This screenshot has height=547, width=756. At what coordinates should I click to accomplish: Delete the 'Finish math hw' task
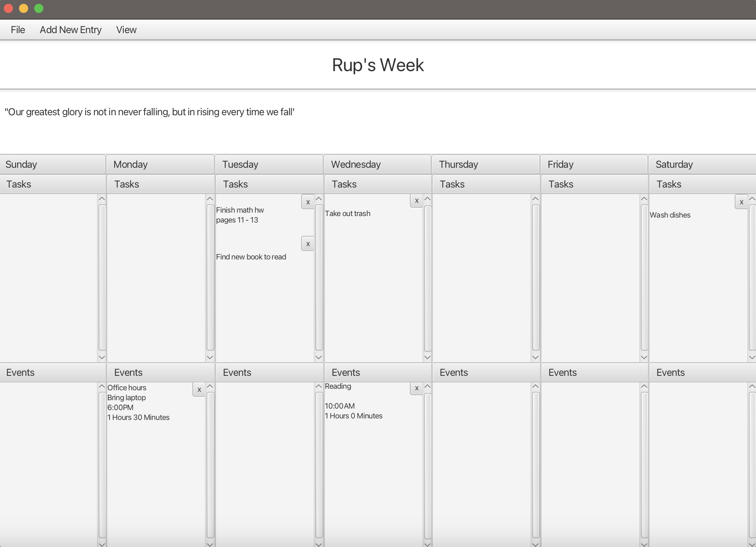(x=308, y=202)
